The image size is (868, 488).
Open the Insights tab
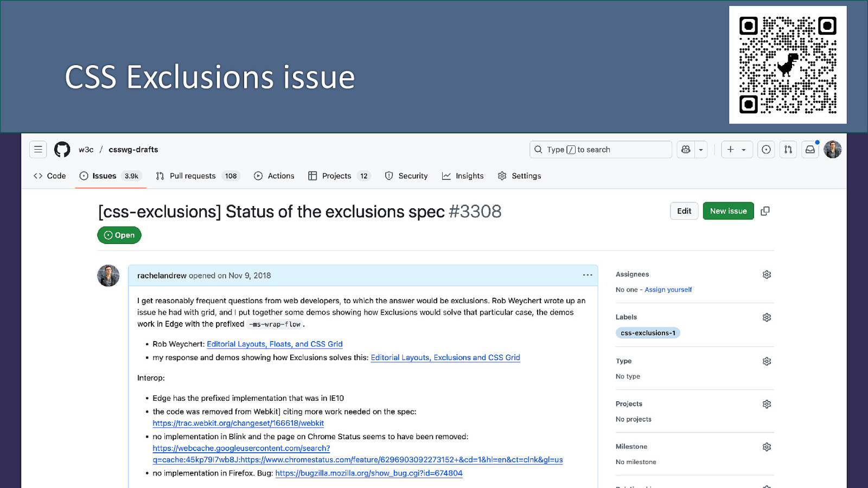click(x=463, y=176)
